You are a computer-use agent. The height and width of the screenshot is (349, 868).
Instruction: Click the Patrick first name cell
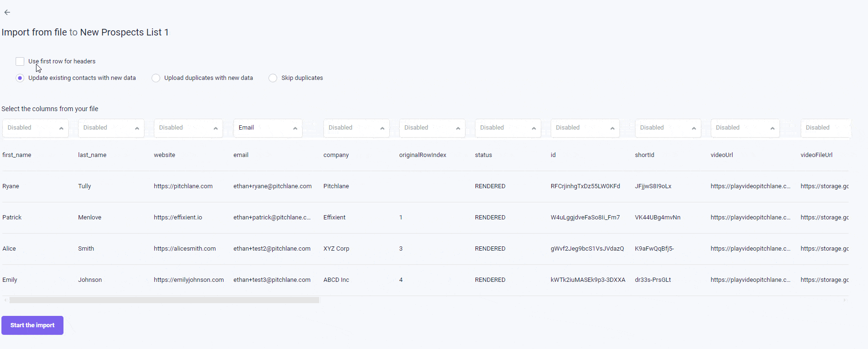12,218
